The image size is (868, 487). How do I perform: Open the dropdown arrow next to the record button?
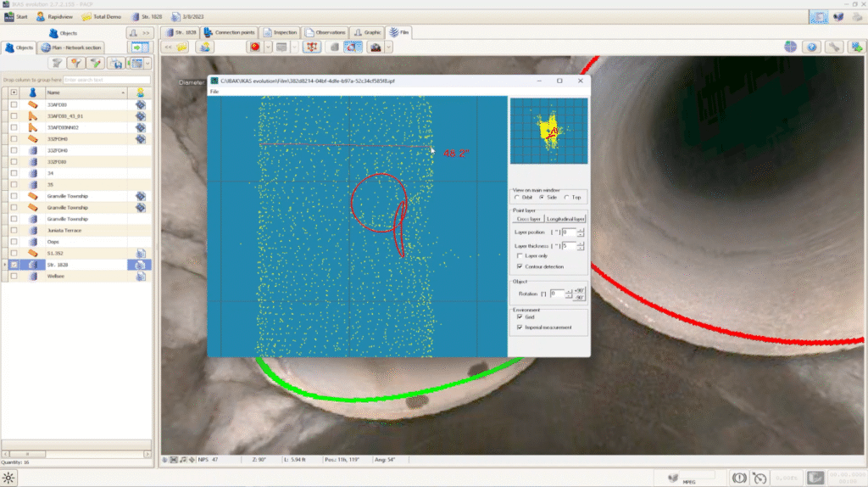click(268, 48)
